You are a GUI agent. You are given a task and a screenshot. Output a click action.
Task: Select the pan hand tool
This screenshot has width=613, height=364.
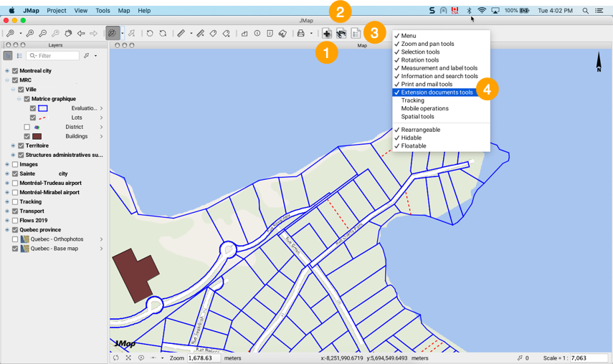tap(68, 34)
